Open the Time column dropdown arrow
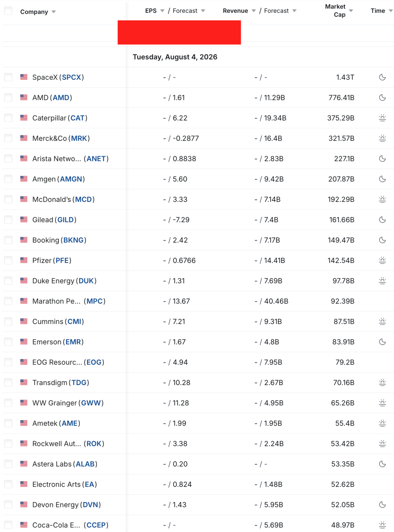This screenshot has width=394, height=532. click(x=390, y=11)
